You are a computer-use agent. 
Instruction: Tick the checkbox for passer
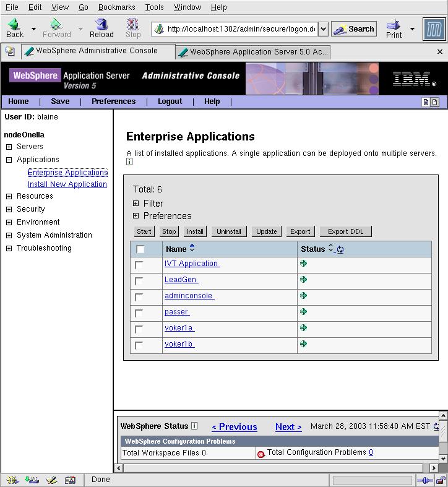[x=139, y=313]
